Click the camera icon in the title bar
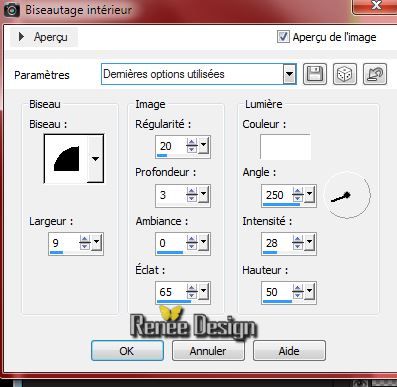397x387 pixels. pos(12,10)
